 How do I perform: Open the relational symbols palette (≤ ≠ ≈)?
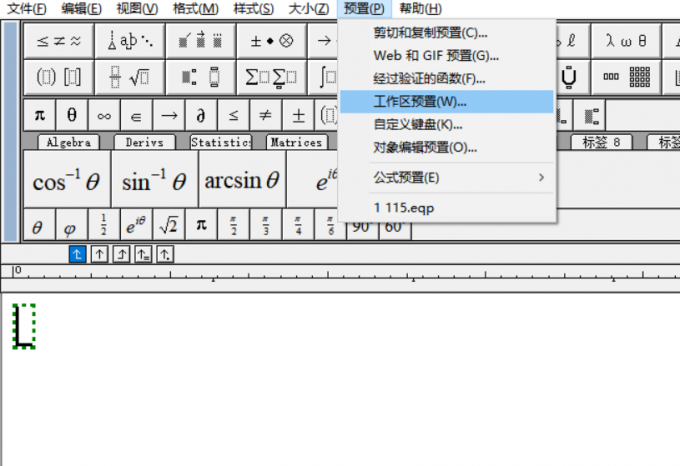59,41
